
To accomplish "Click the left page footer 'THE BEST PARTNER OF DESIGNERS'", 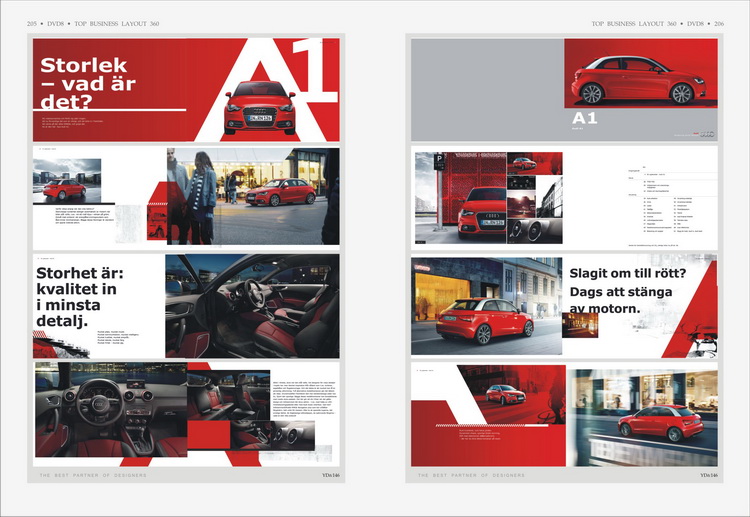I will [x=93, y=475].
